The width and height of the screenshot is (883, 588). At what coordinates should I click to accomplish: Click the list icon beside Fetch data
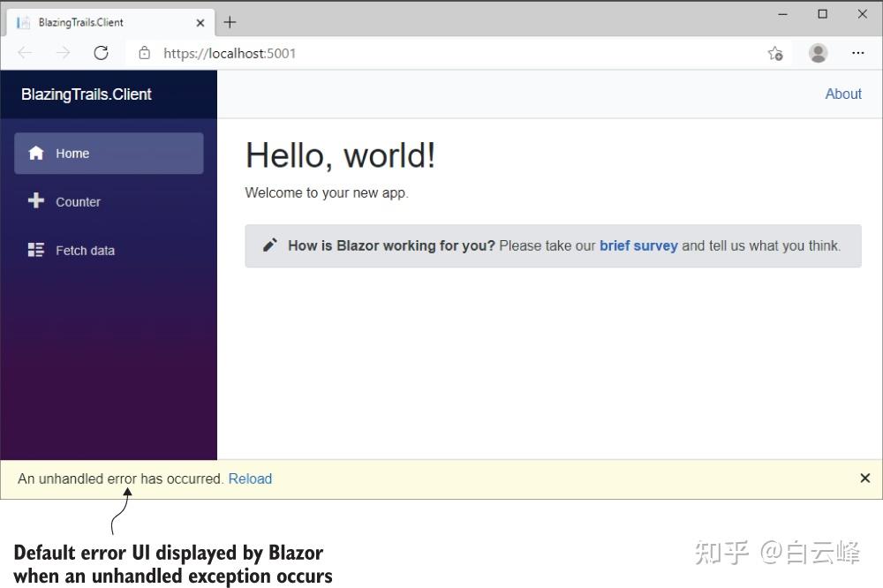[35, 250]
